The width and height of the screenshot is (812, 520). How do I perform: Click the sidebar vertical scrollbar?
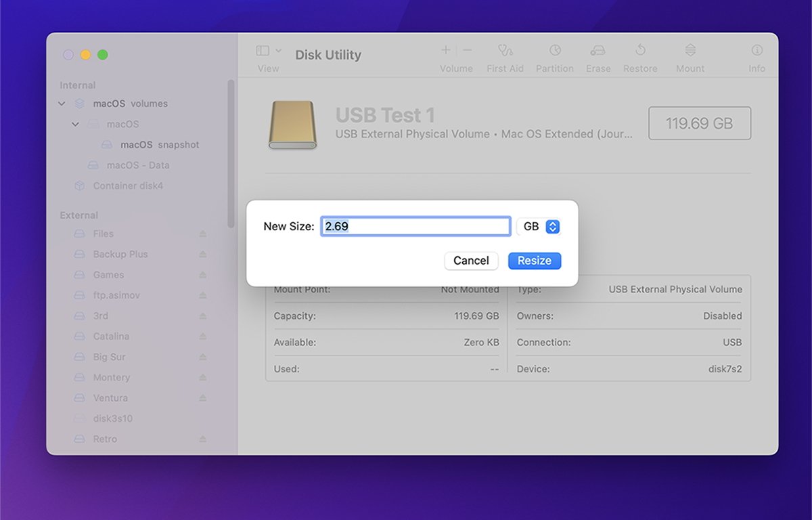point(231,149)
